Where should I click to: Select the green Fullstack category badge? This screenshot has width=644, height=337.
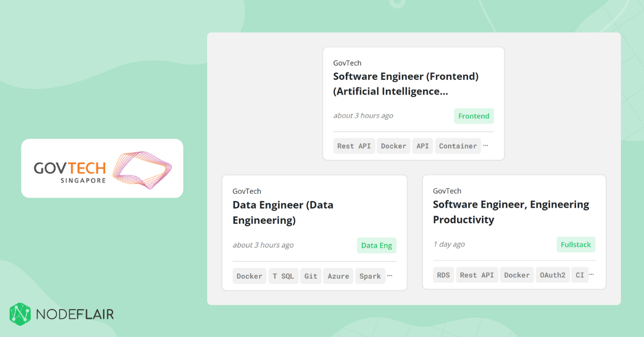(575, 245)
